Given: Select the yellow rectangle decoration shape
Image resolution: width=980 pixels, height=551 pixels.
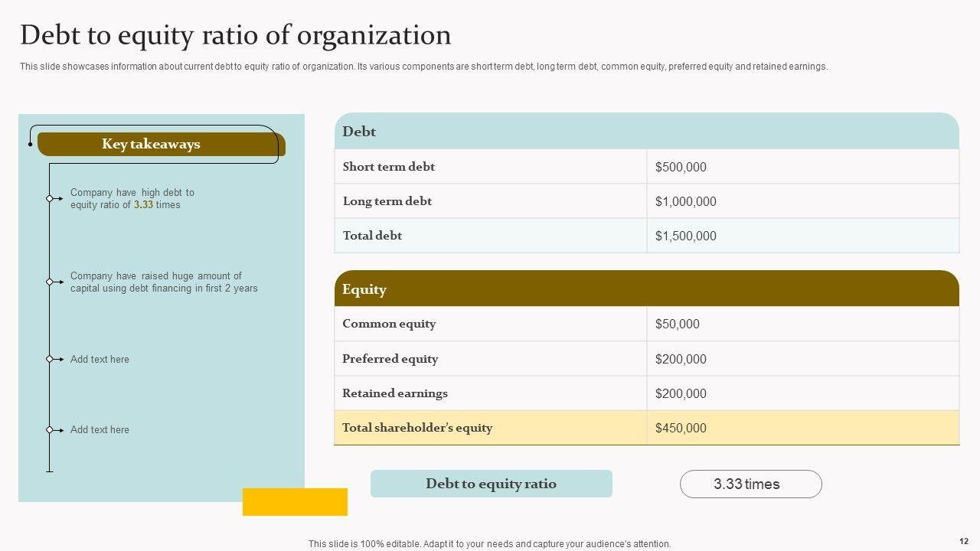Looking at the screenshot, I should (x=295, y=502).
